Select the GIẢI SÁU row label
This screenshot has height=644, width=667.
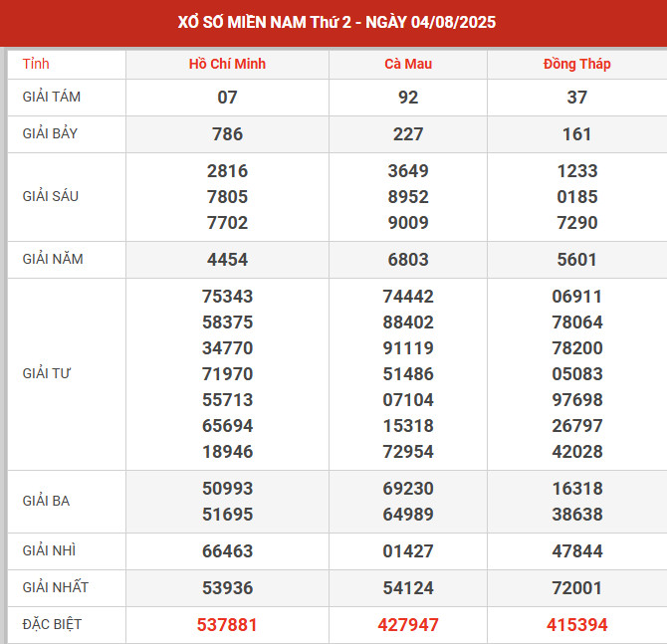point(51,196)
